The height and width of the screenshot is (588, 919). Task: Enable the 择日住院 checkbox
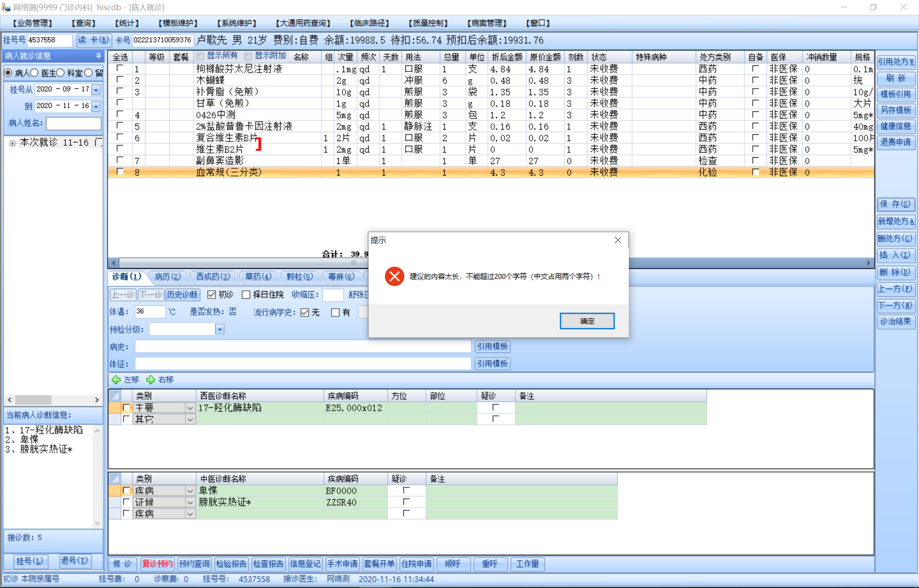(246, 295)
